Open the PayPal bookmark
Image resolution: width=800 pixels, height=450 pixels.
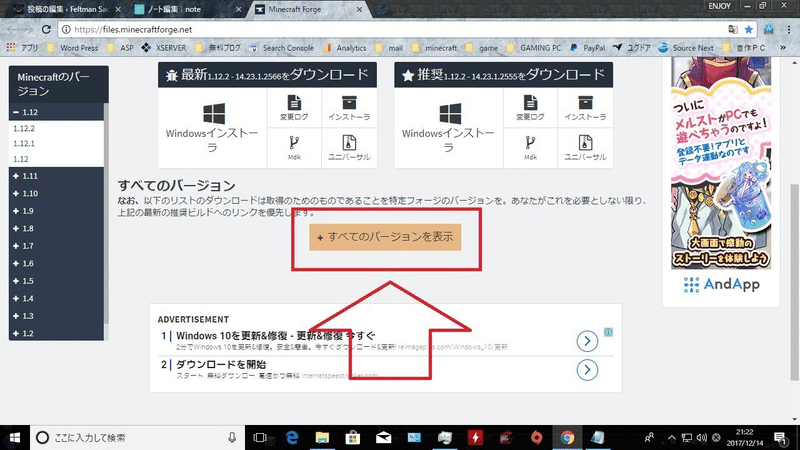(588, 47)
